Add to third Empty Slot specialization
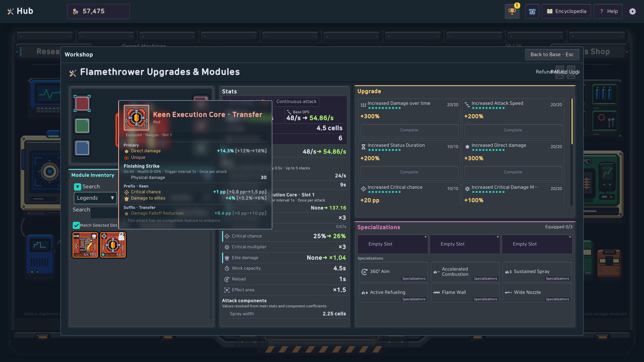 click(537, 244)
